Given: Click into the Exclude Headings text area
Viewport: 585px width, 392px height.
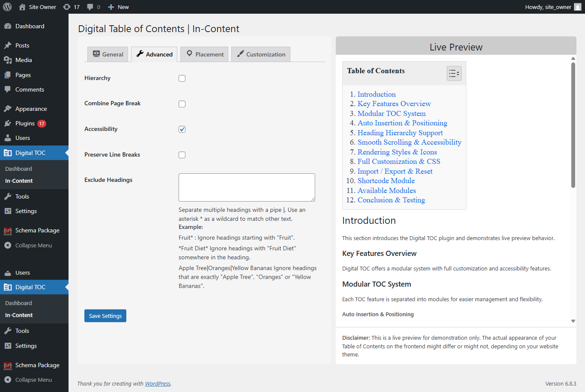Looking at the screenshot, I should pos(247,187).
